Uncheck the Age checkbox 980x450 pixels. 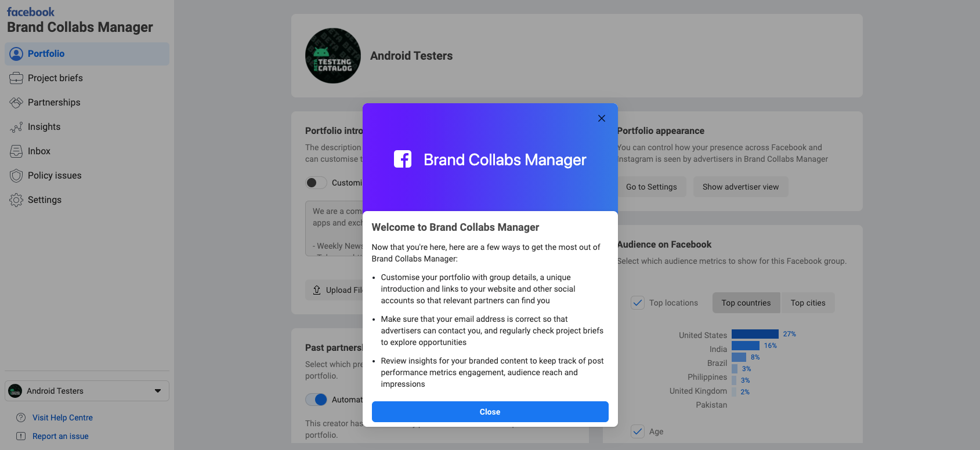click(x=638, y=431)
